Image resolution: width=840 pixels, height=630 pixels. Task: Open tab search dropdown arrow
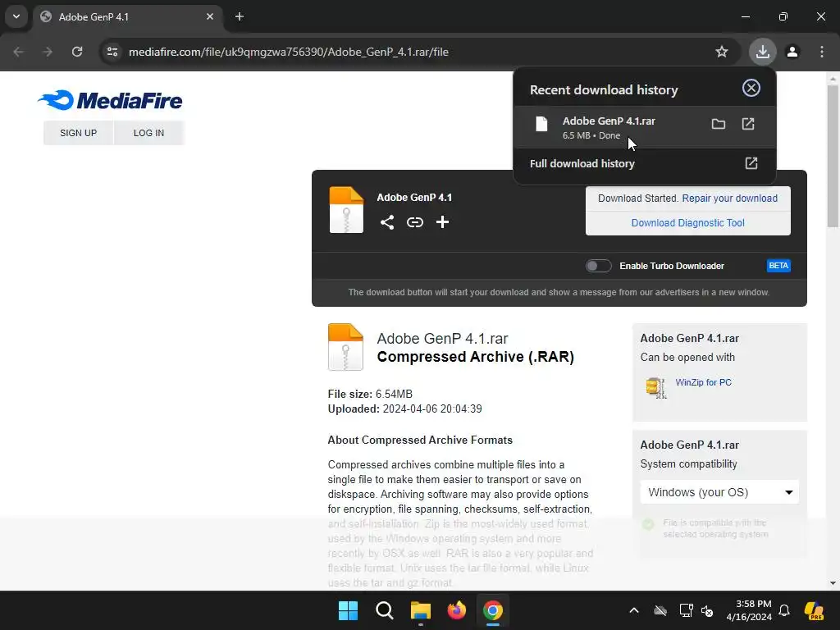pyautogui.click(x=16, y=16)
